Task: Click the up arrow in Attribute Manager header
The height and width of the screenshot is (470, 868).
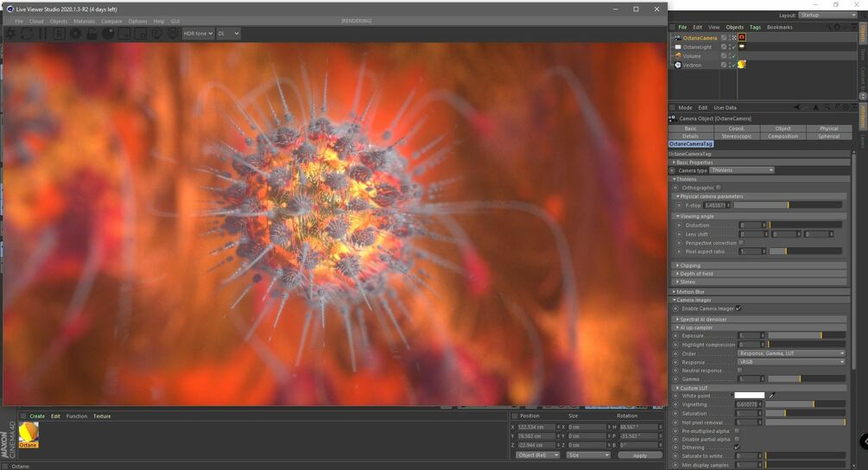Action: (x=816, y=107)
